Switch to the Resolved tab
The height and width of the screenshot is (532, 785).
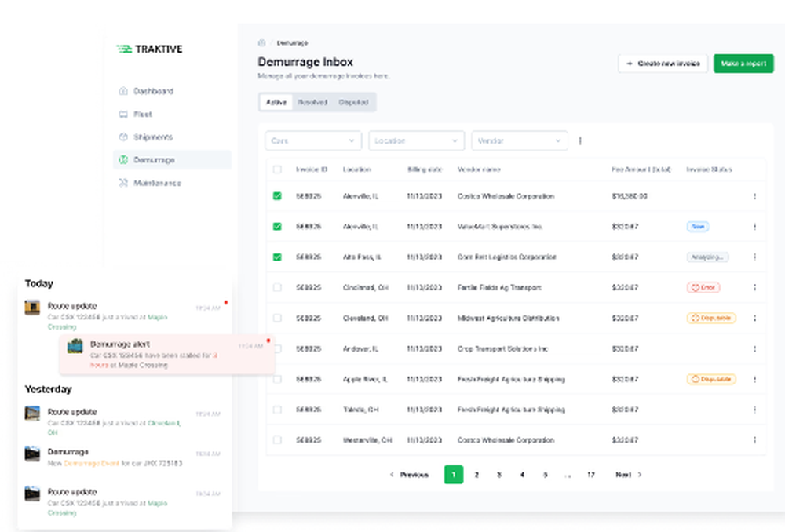(312, 102)
